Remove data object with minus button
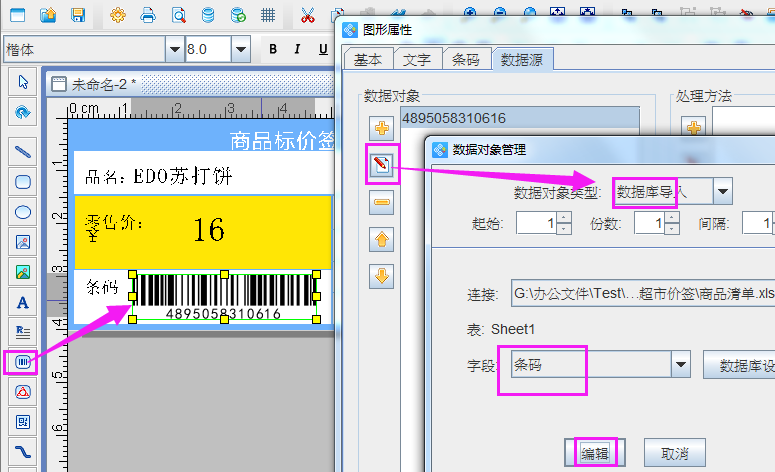This screenshot has width=775, height=472. click(x=382, y=203)
